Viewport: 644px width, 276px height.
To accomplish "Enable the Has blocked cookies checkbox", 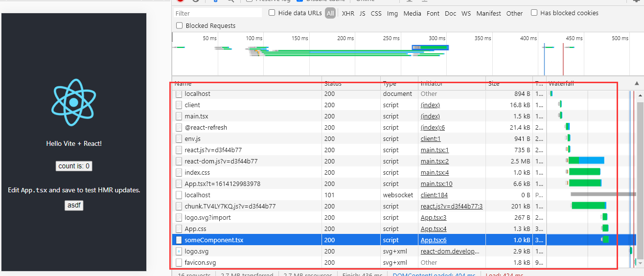I will pos(534,13).
